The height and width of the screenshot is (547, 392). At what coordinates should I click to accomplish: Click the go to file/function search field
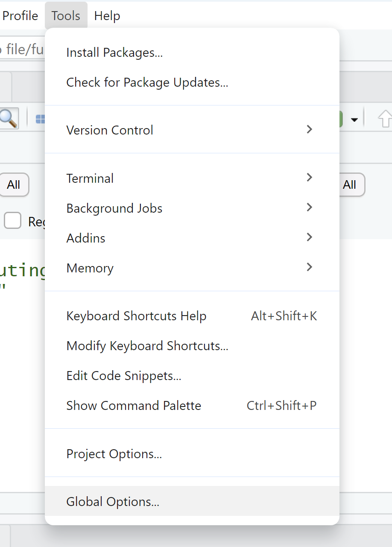point(22,50)
